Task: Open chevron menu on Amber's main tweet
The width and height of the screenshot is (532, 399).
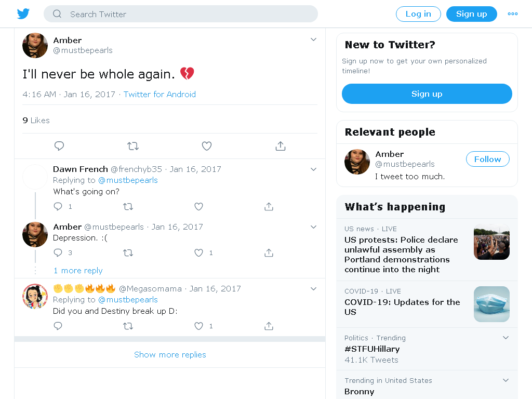Action: pos(313,39)
